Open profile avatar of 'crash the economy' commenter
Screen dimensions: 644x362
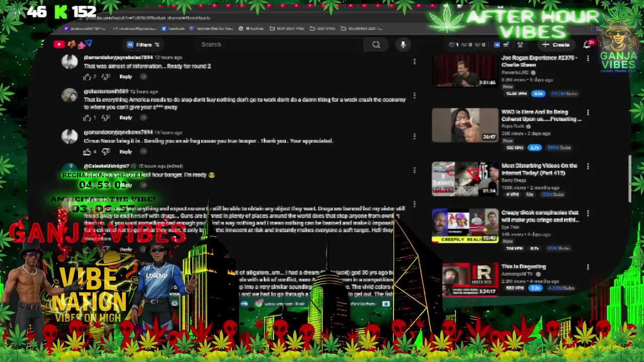click(x=69, y=95)
